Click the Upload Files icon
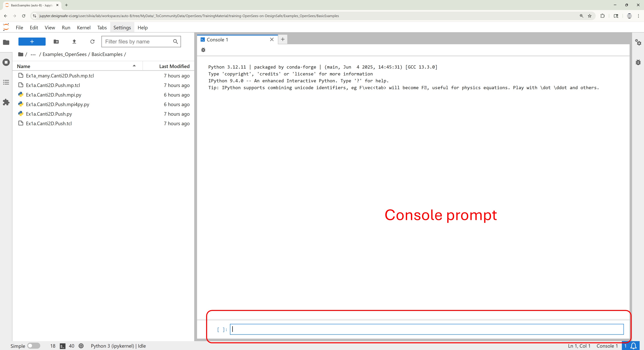 [x=74, y=41]
